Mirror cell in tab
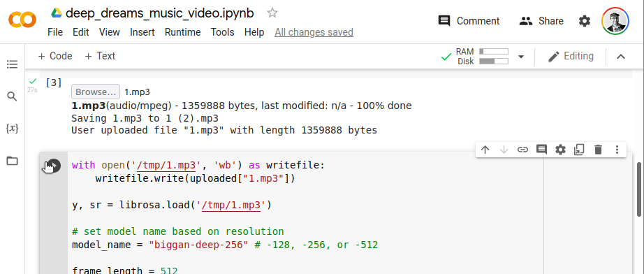 point(579,150)
